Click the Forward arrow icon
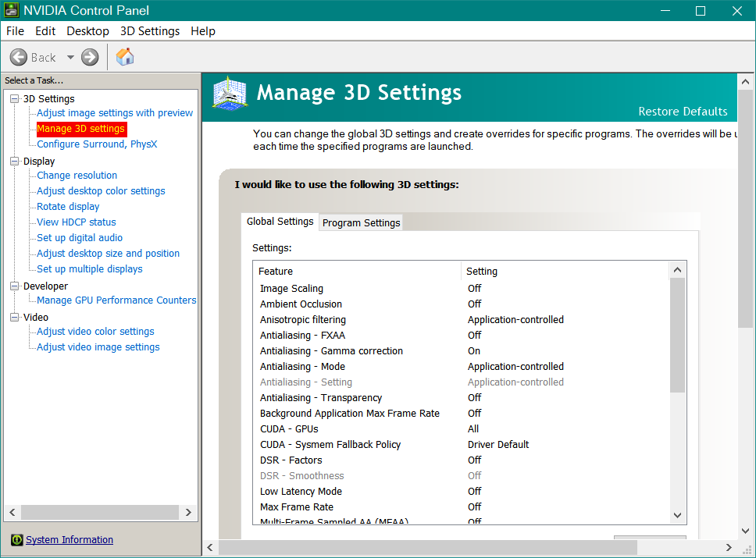 90,57
